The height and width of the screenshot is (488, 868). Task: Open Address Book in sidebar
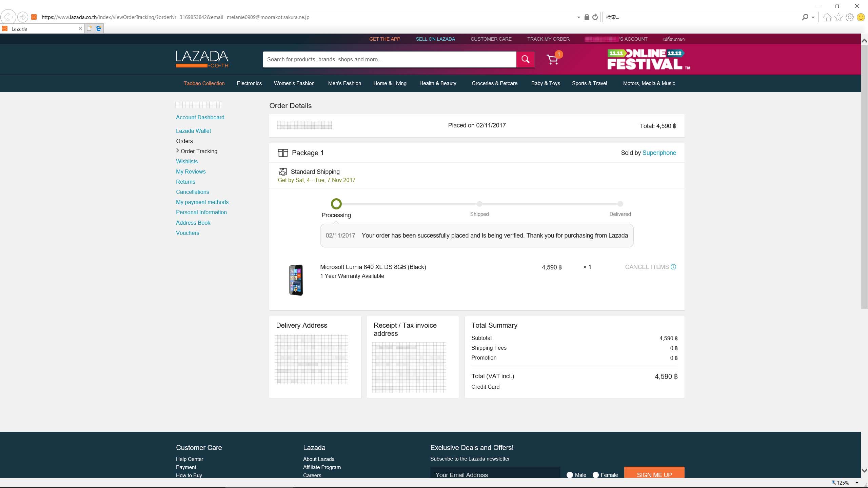pos(193,223)
